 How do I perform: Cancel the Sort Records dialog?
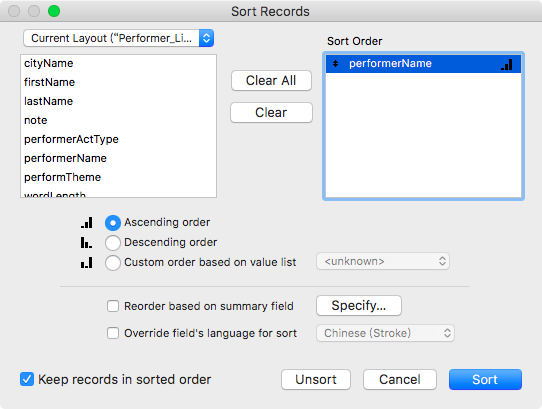click(400, 380)
